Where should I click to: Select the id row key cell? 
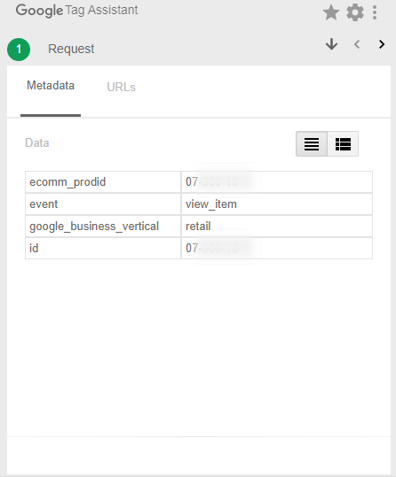(x=103, y=248)
